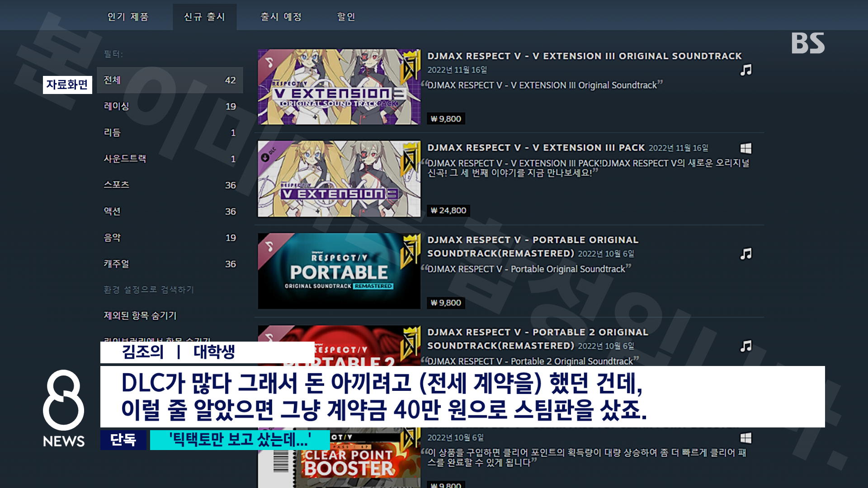Click Windows icon on Clear Point Booster listing
Viewport: 868px width, 488px height.
745,438
